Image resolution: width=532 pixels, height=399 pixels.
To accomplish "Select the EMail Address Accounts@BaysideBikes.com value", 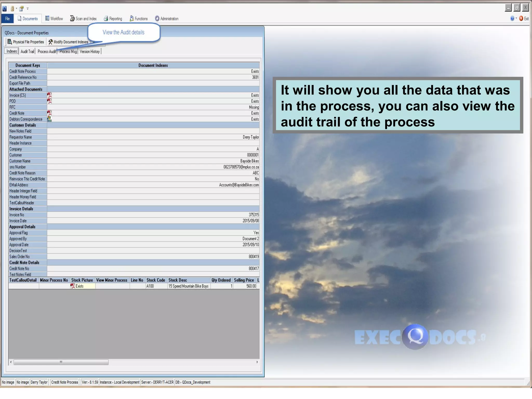I will (x=239, y=185).
